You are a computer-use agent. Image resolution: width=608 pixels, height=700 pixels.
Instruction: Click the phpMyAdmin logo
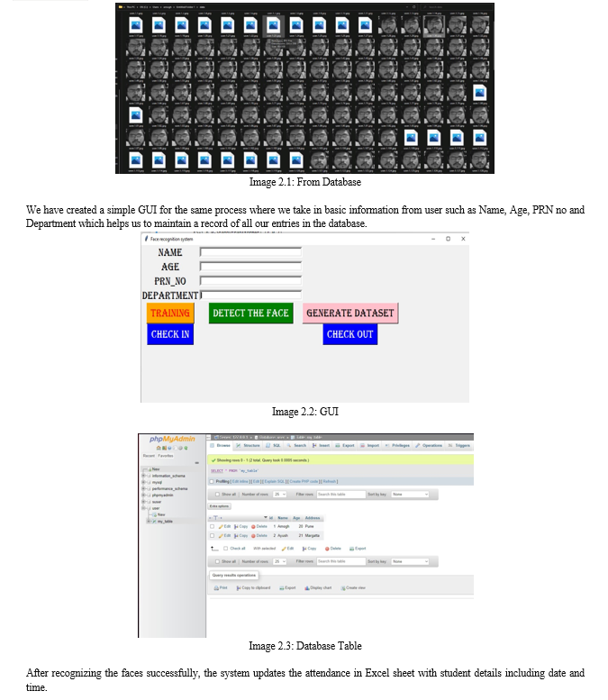[x=172, y=440]
